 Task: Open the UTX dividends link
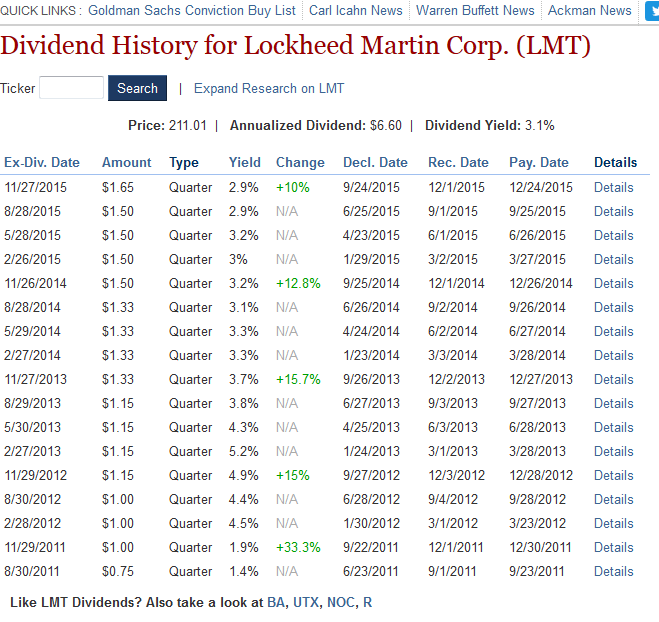coord(306,602)
